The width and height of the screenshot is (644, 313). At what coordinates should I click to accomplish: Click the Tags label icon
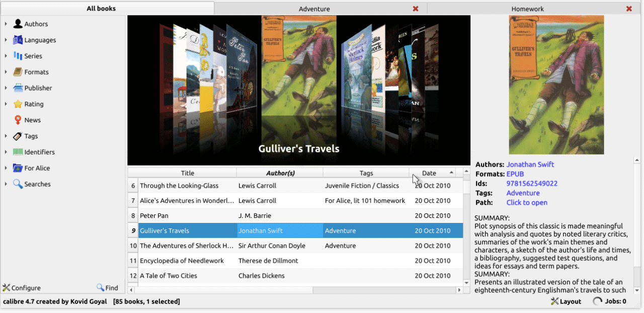point(18,136)
